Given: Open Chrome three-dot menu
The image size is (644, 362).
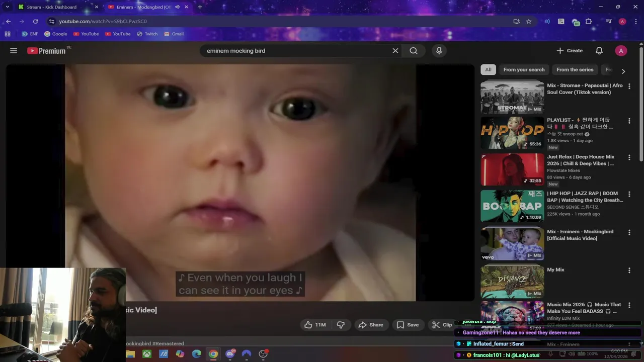Looking at the screenshot, I should [x=635, y=22].
